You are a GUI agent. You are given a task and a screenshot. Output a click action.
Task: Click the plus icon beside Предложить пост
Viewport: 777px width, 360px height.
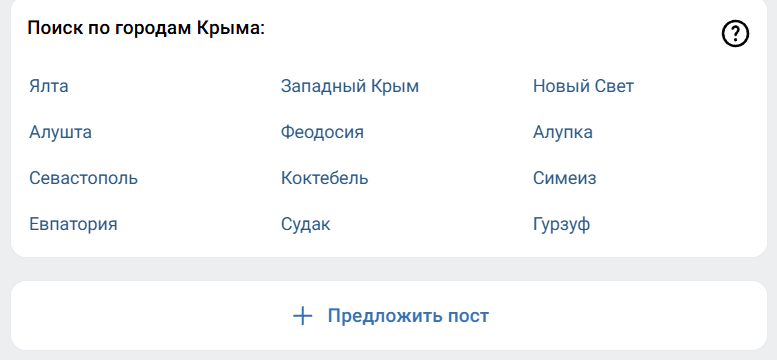(x=302, y=316)
